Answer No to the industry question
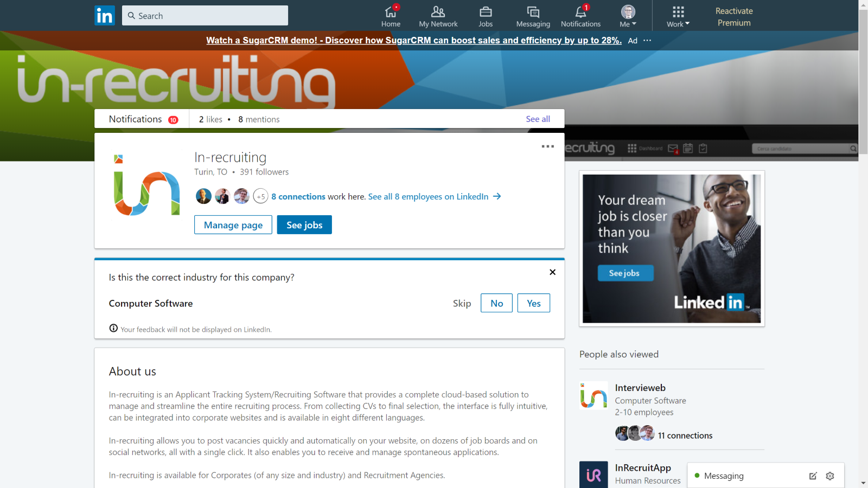Image resolution: width=868 pixels, height=488 pixels. tap(497, 303)
